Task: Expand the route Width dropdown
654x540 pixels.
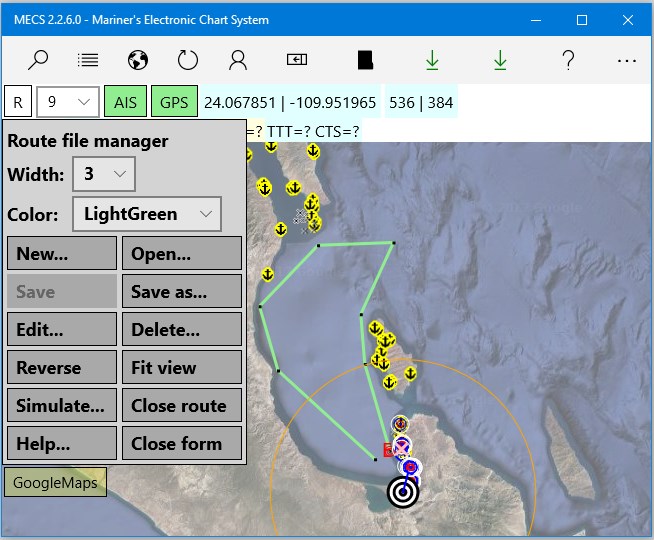Action: (x=104, y=174)
